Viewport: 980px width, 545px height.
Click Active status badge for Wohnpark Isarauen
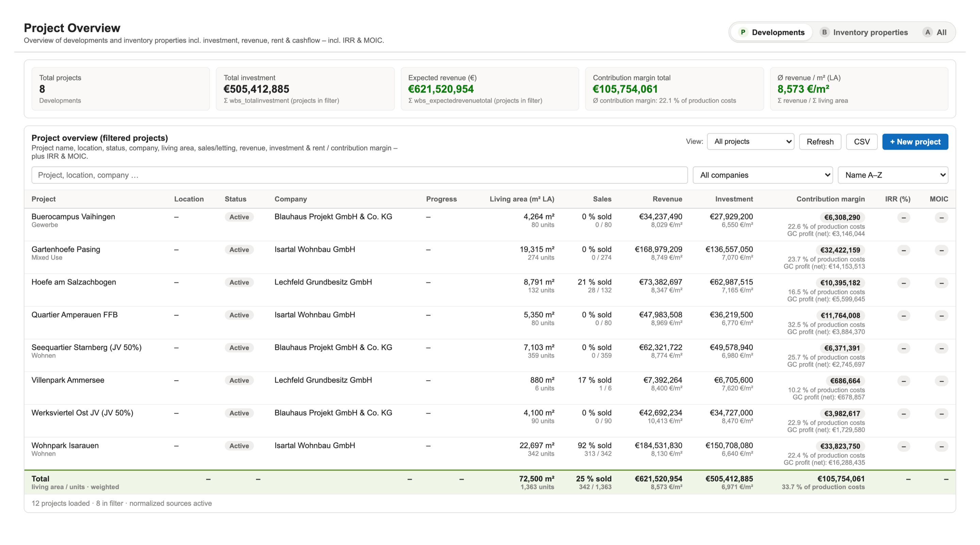click(x=239, y=446)
